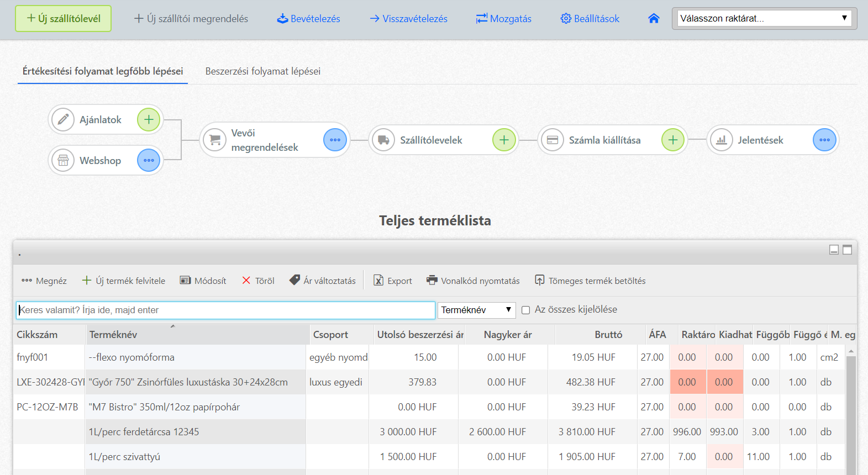Click scrollbar up arrow in table
Viewport: 868px width, 475px height.
[851, 351]
